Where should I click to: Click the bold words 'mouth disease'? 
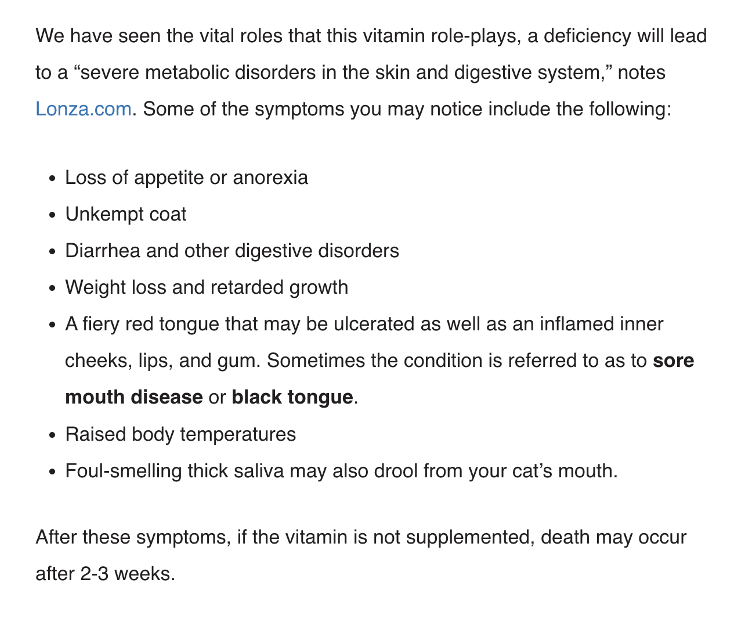(x=134, y=397)
